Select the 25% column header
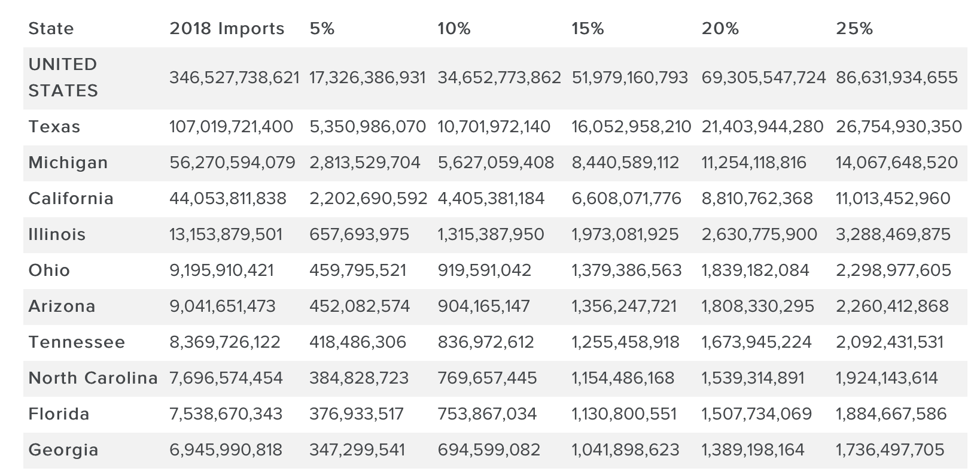 point(854,29)
